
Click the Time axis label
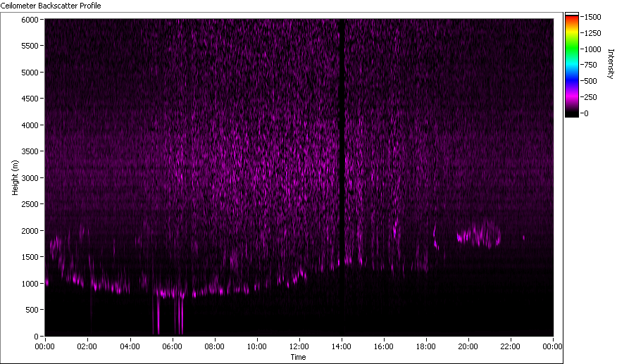click(x=298, y=357)
